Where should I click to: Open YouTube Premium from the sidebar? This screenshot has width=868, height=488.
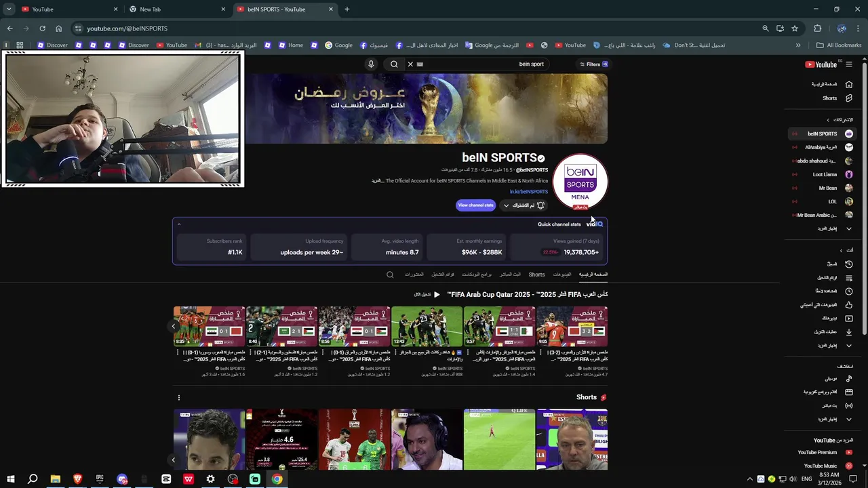coord(823,452)
